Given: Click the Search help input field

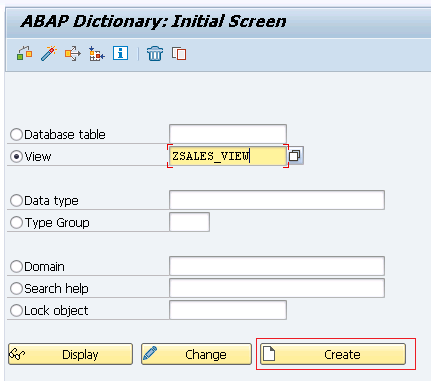Looking at the screenshot, I should pos(277,288).
